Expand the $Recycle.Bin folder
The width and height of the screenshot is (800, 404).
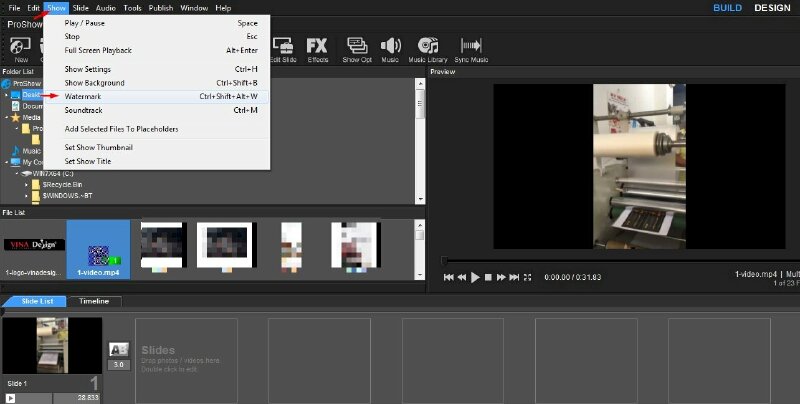tap(27, 185)
